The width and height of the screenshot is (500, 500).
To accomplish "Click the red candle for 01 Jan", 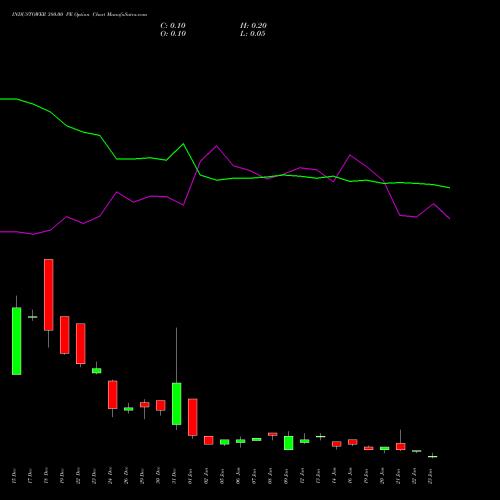I will [x=193, y=417].
